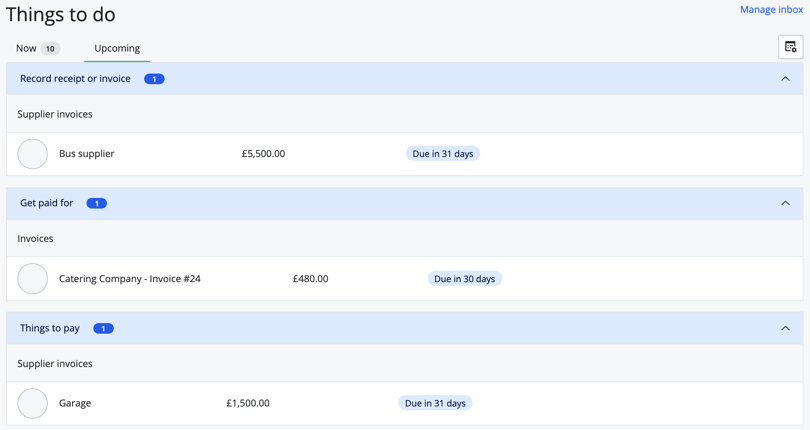810x430 pixels.
Task: Click the Record receipt or invoice count badge
Action: point(154,79)
